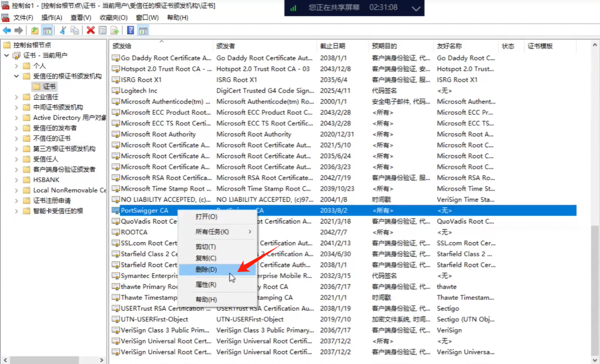The height and width of the screenshot is (364, 600).
Task: Select 第三方根证书颁发机构 in the tree
Action: 64,148
